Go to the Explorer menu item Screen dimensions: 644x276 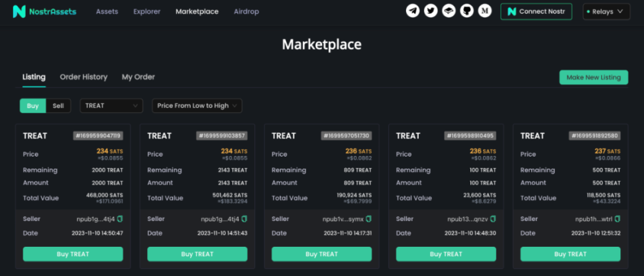click(x=146, y=11)
